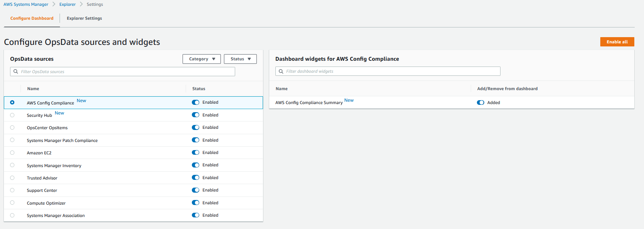Toggle Compute Optimizer enabled switch
The height and width of the screenshot is (229, 644).
196,203
